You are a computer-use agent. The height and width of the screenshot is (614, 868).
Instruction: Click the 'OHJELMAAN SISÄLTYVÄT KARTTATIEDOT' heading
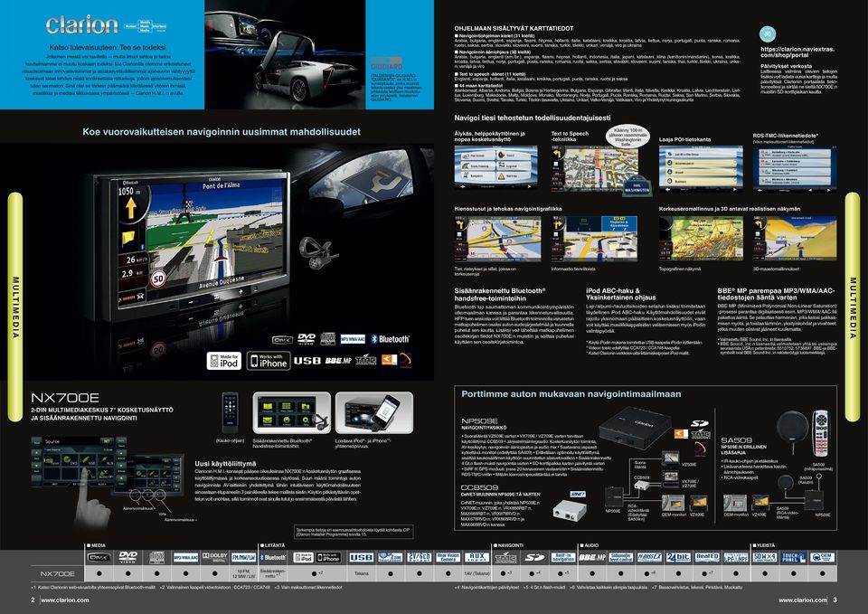click(514, 28)
